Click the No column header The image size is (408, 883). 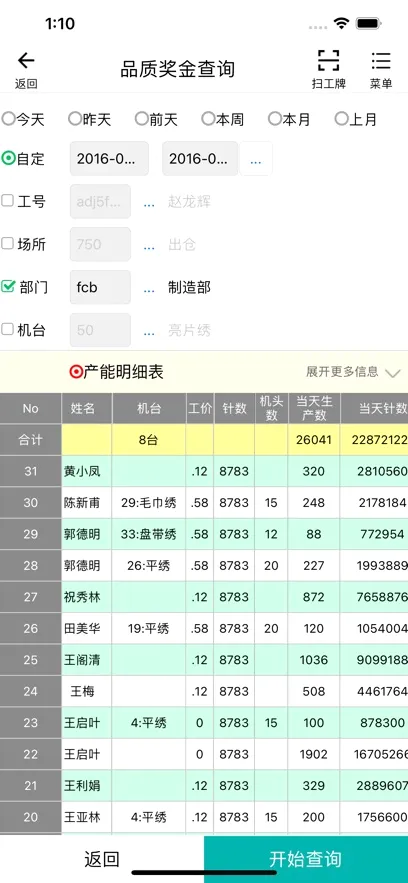[30, 408]
